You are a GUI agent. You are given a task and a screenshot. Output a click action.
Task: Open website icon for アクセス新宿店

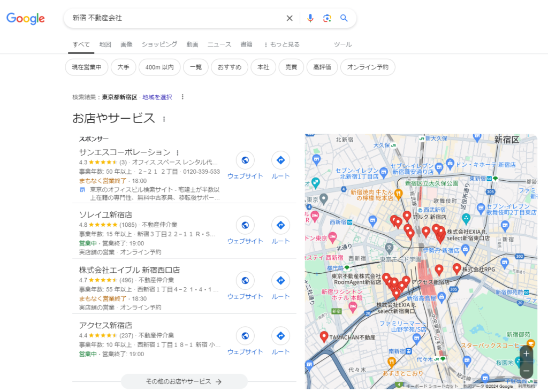click(x=245, y=336)
